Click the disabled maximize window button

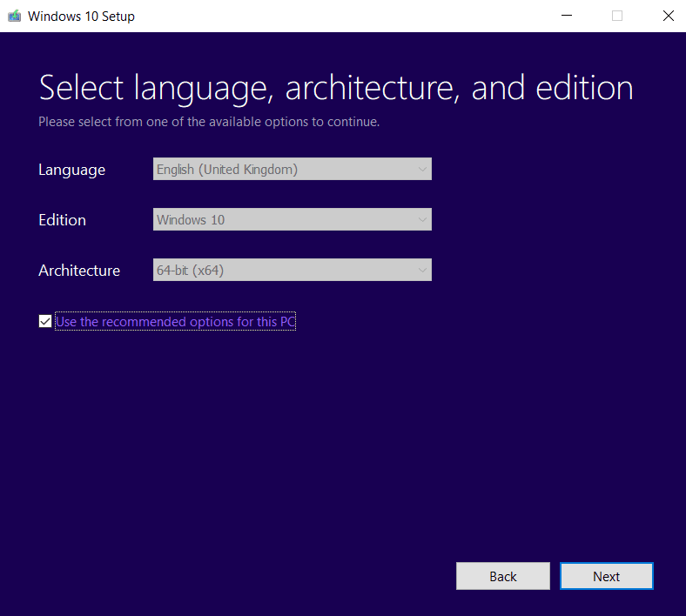pyautogui.click(x=617, y=16)
